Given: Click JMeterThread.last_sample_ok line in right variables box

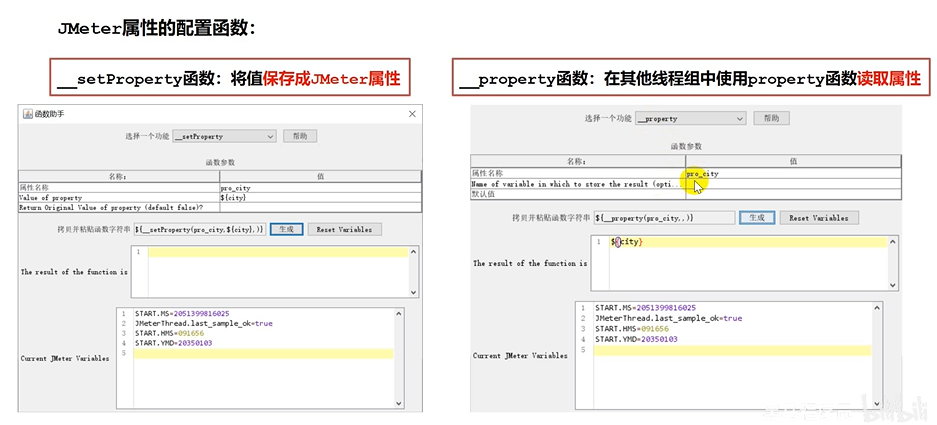Looking at the screenshot, I should pos(669,319).
